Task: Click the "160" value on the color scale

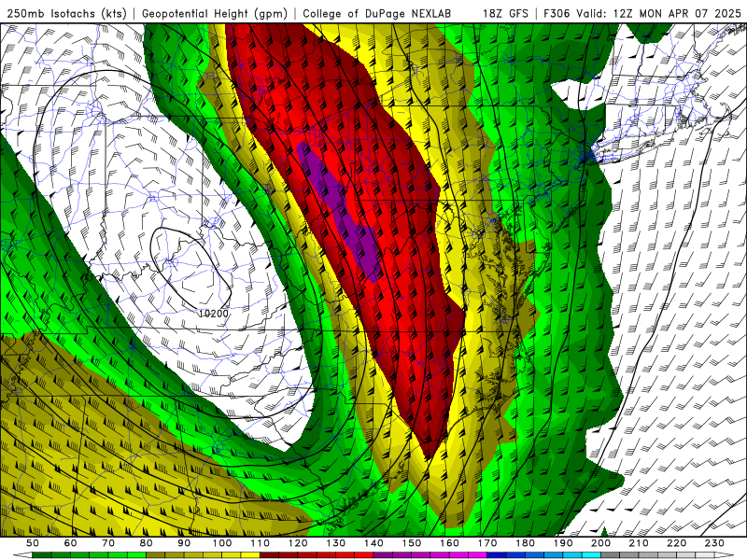Action: coord(449,543)
